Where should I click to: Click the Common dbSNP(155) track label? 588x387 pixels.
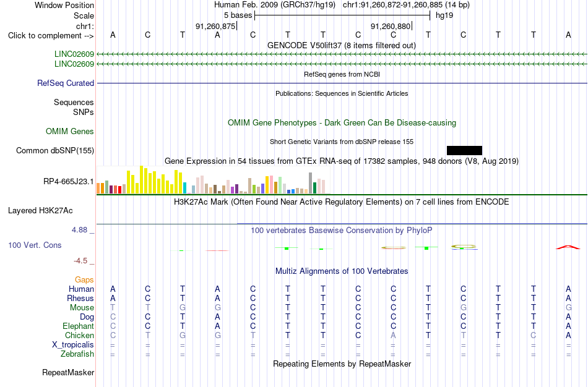pos(55,151)
